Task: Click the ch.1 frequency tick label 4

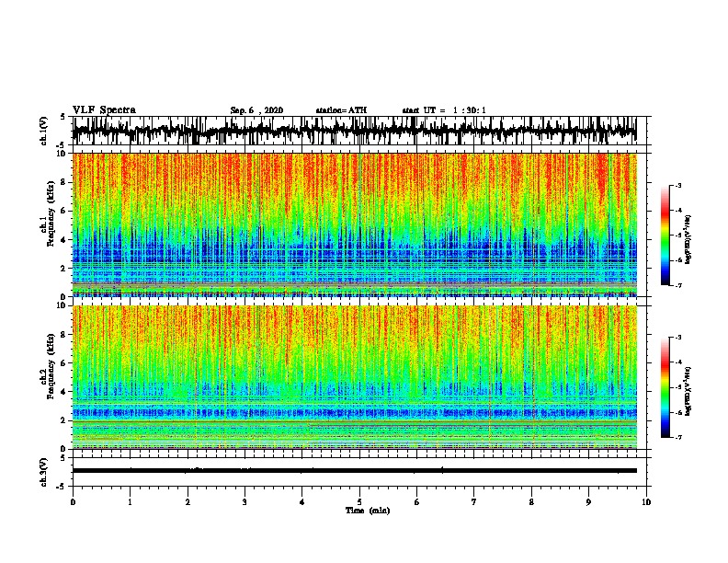Action: [63, 240]
